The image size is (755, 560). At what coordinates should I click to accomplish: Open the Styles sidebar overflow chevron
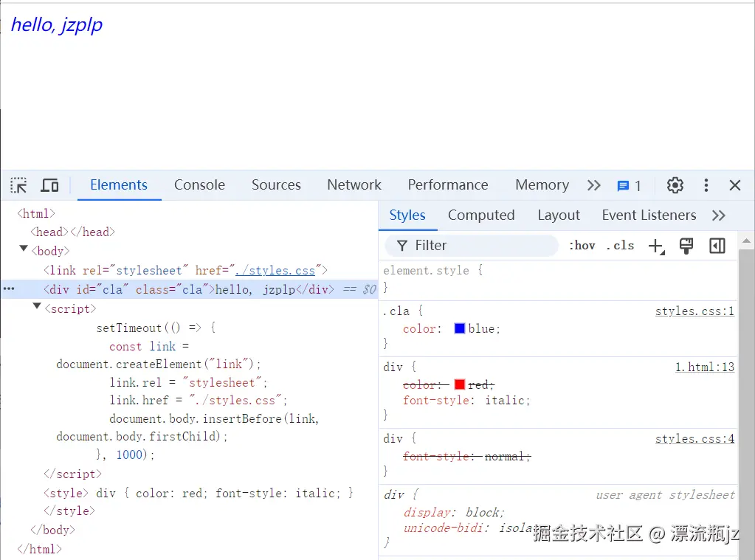pos(718,215)
